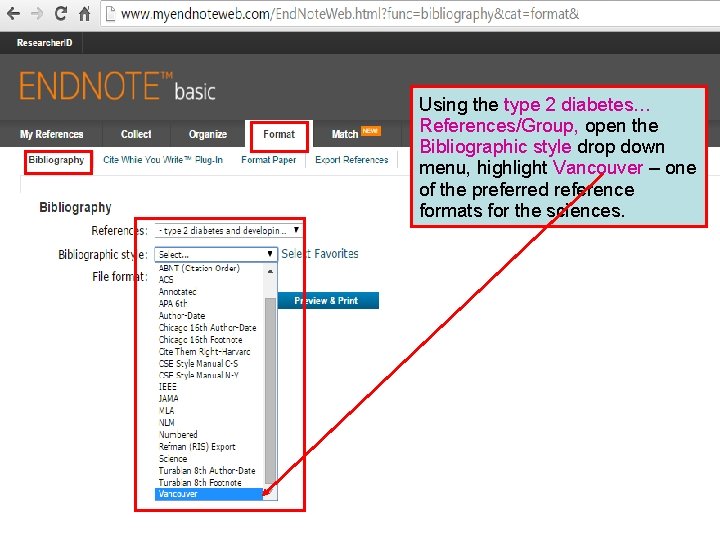
Task: Choose ABNT (Citation Order) style
Action: pos(210,268)
